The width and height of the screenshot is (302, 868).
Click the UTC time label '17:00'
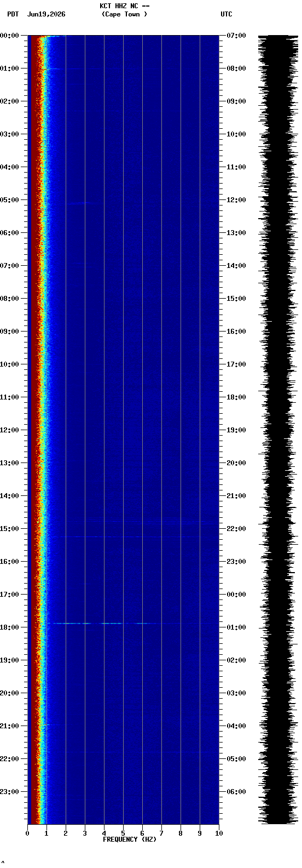[236, 364]
